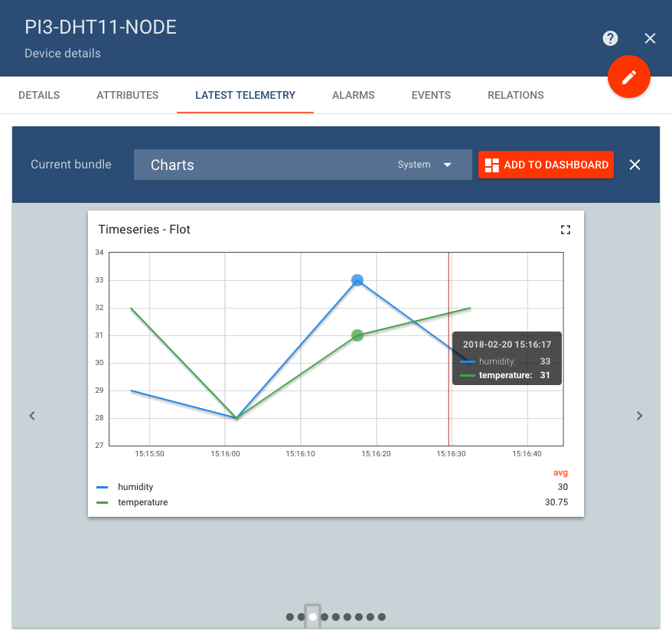This screenshot has height=637, width=672.
Task: Open the help icon in header
Action: click(x=610, y=38)
